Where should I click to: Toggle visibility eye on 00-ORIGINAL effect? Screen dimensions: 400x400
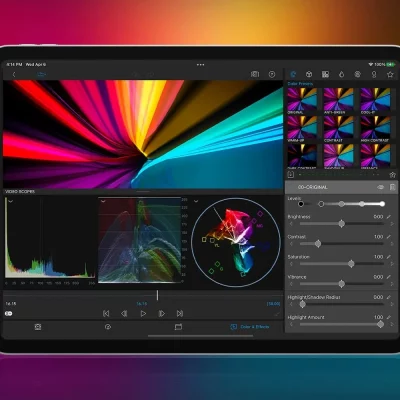[x=380, y=187]
